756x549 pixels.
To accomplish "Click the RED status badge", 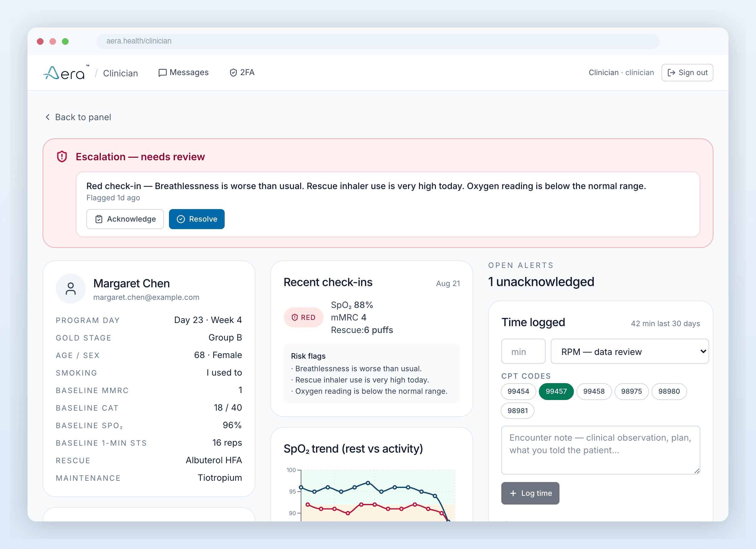I will [303, 317].
